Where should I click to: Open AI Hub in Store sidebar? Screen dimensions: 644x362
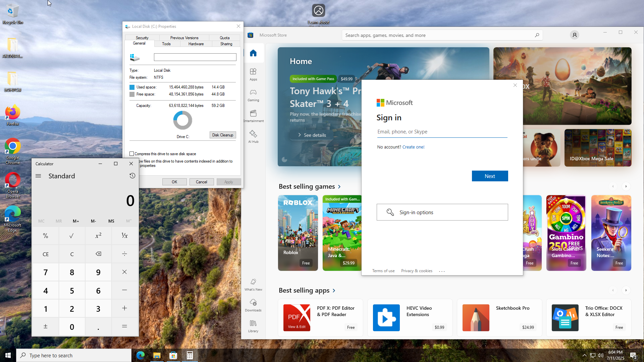pyautogui.click(x=253, y=137)
